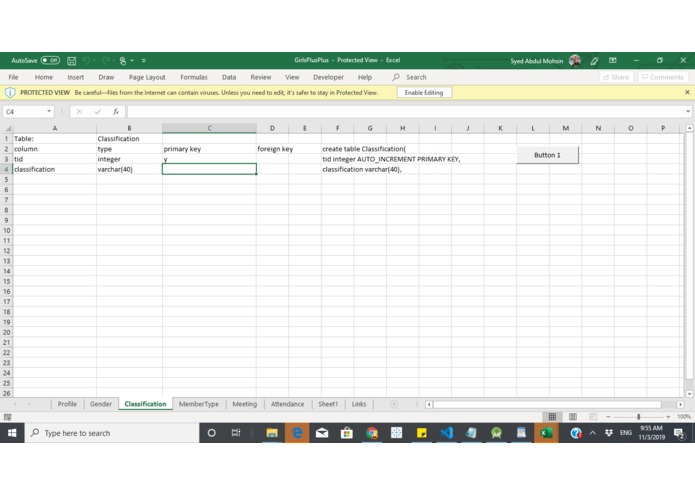Switch to the Meeting sheet tab
This screenshot has height=494, width=695.
click(x=245, y=404)
